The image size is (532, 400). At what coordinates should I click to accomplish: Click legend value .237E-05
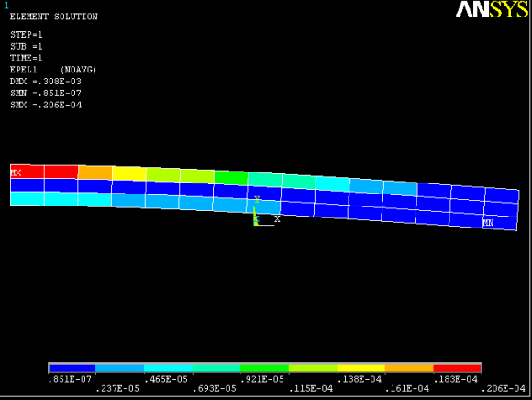coord(117,389)
